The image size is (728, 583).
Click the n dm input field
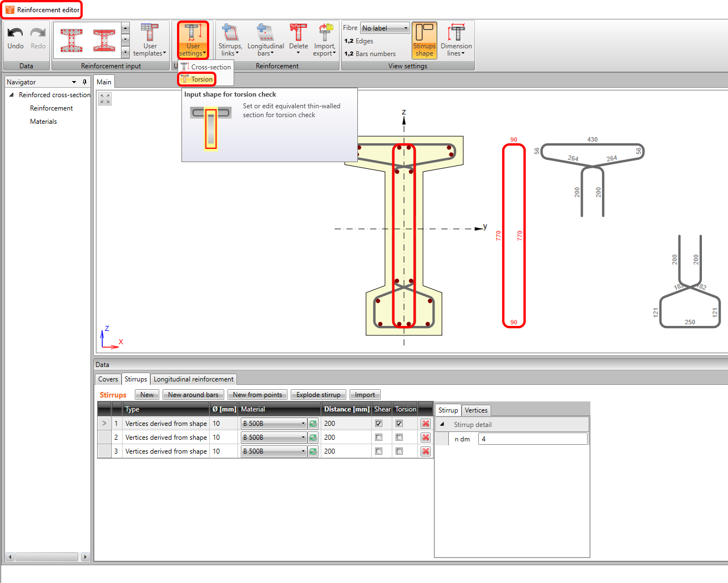tap(533, 439)
